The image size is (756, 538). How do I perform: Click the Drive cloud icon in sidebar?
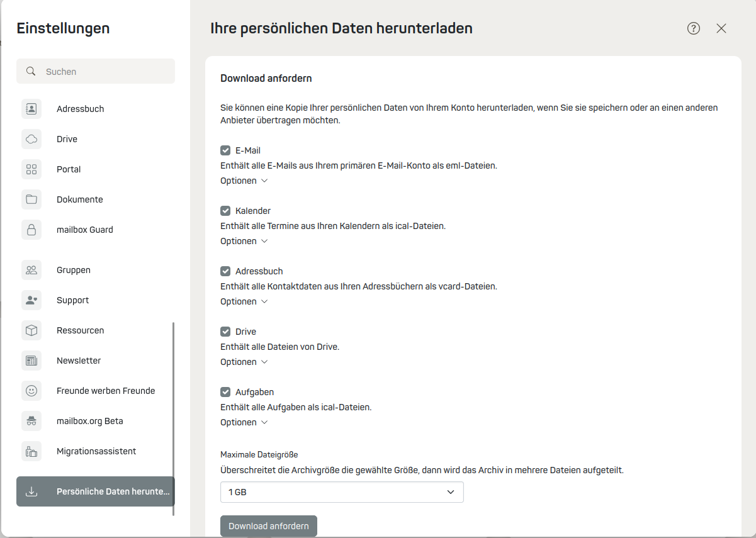[x=31, y=139]
